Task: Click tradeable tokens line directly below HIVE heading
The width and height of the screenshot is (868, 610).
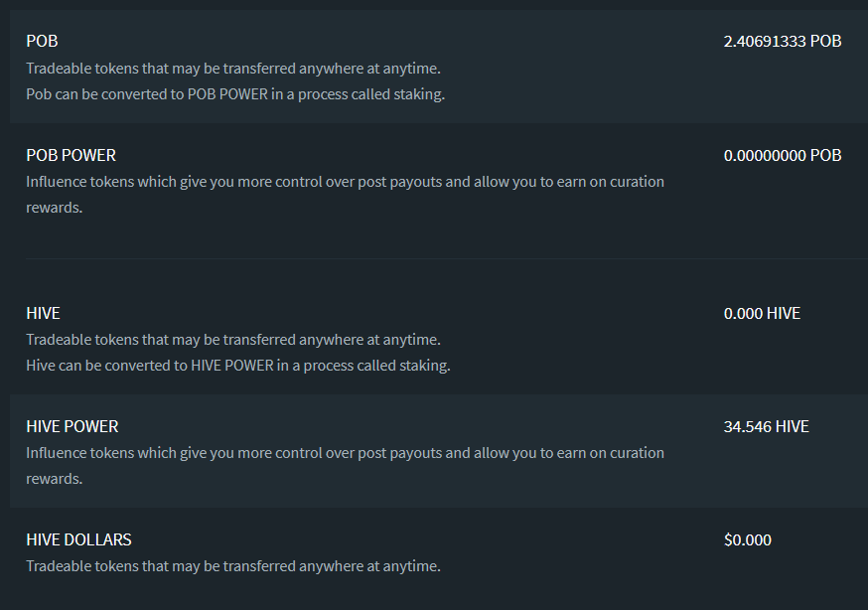Action: point(232,340)
